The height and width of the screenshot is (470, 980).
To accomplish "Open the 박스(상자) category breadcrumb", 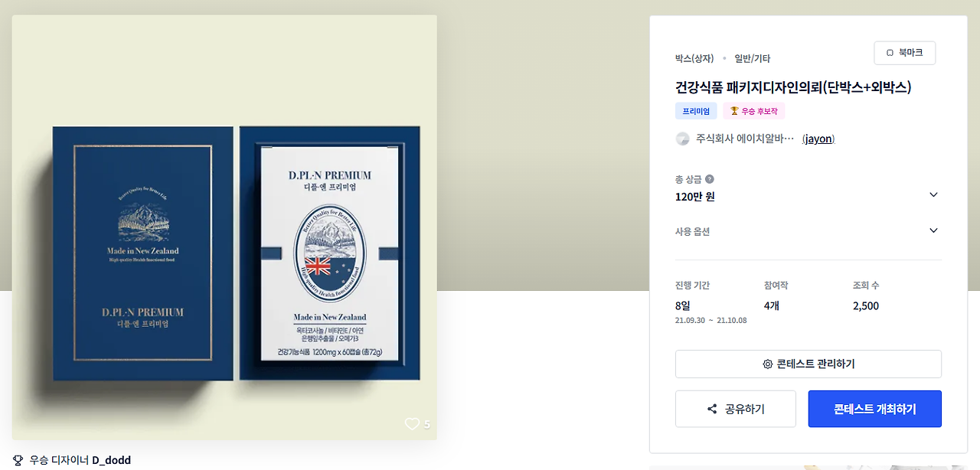I will point(694,58).
